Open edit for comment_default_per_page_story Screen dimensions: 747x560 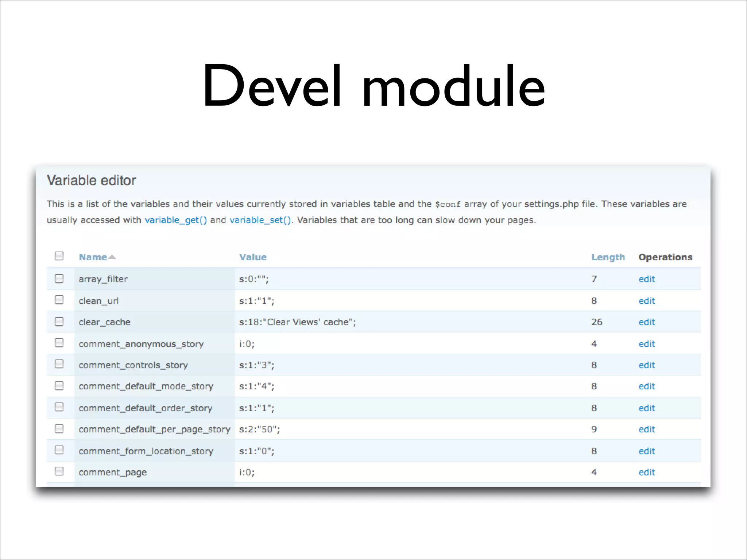pyautogui.click(x=647, y=429)
